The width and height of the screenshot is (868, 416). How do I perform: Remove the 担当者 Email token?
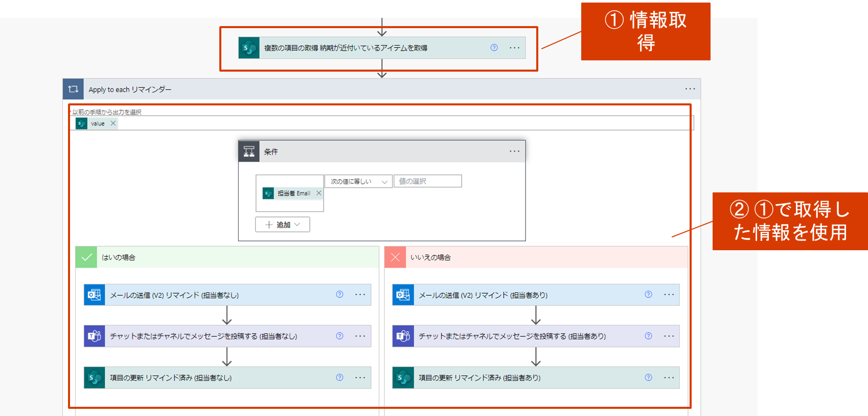pyautogui.click(x=318, y=193)
